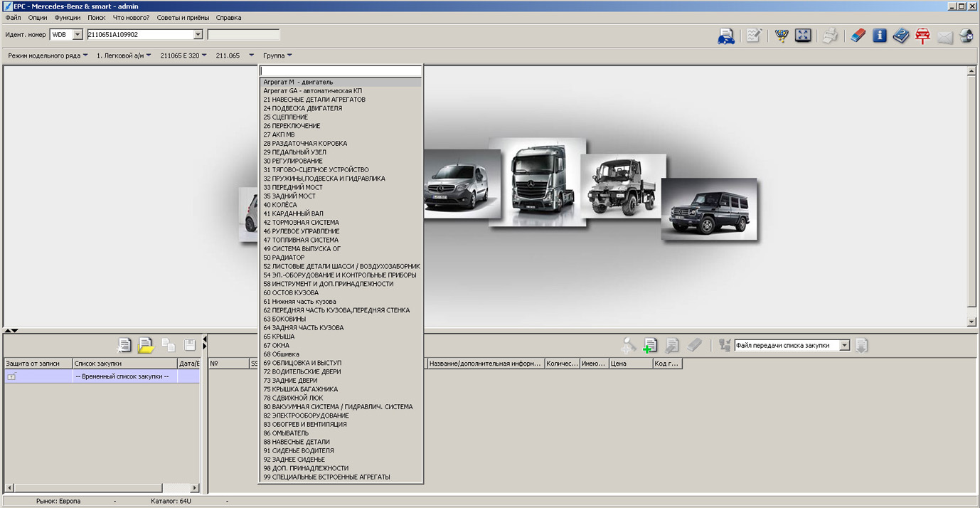Image resolution: width=980 pixels, height=508 pixels.
Task: Click the group list search field
Action: pos(341,71)
